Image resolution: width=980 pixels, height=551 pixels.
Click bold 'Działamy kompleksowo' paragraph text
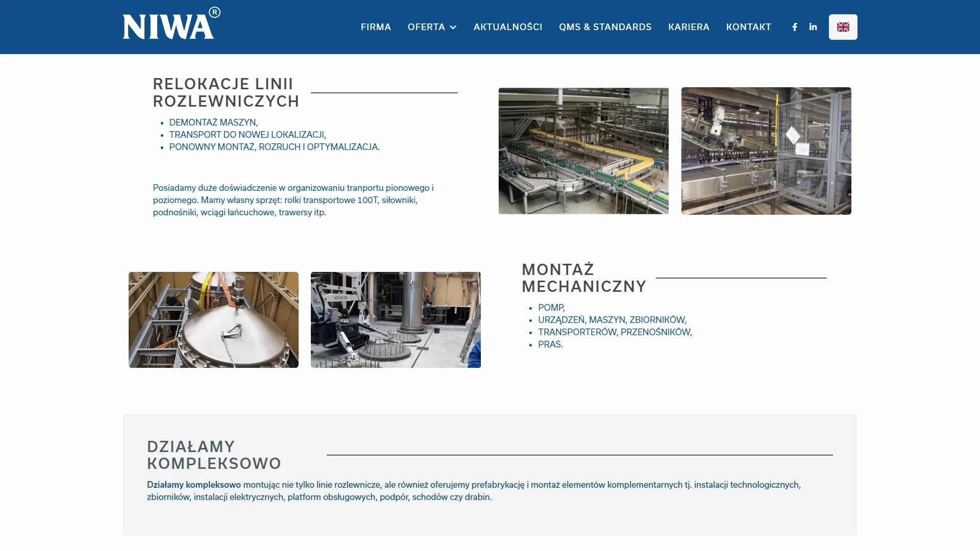point(194,485)
